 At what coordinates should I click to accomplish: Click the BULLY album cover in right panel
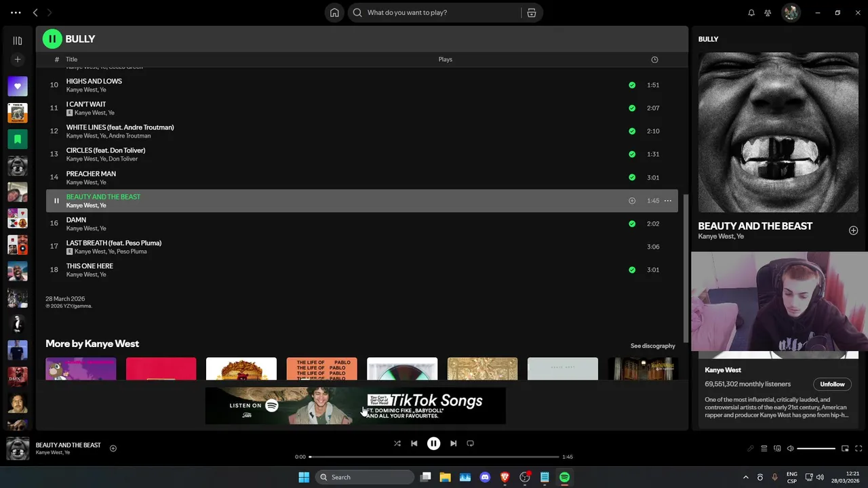tap(778, 132)
